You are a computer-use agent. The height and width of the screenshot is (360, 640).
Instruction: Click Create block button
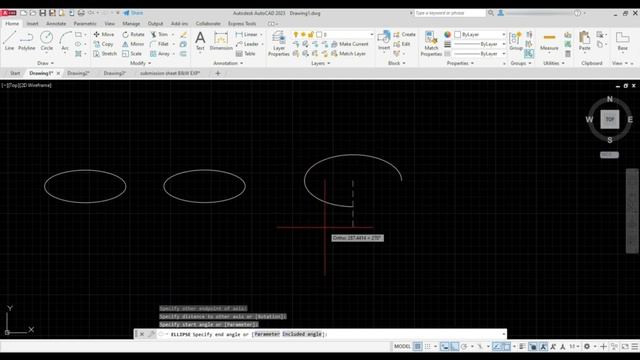tap(405, 34)
